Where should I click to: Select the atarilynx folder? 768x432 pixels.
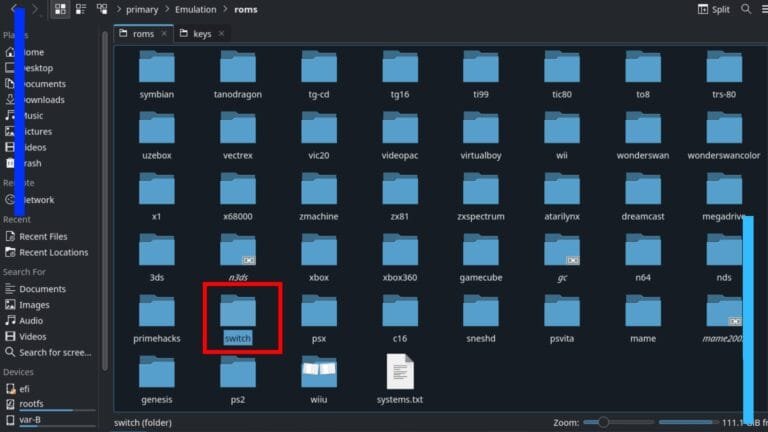point(562,196)
